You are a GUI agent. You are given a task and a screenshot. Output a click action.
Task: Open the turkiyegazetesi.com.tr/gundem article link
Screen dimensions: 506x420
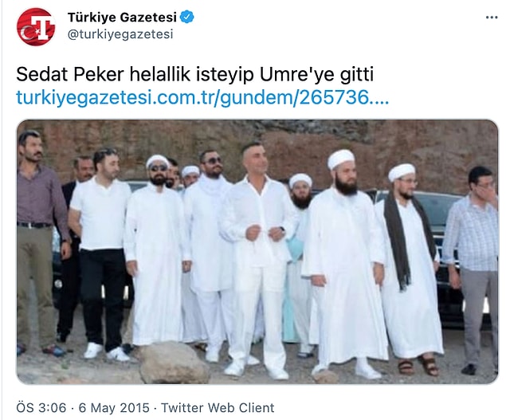click(202, 97)
